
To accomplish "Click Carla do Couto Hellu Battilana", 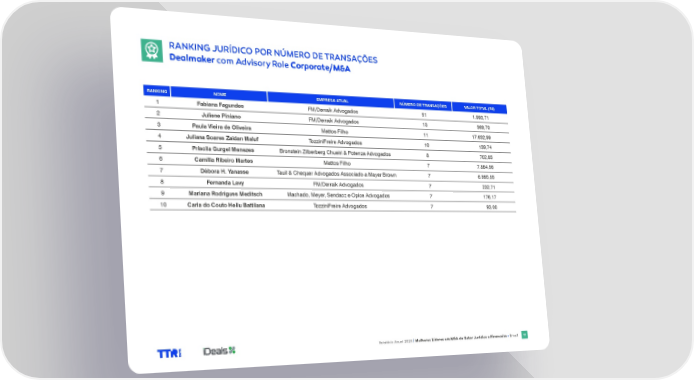I will coord(226,205).
